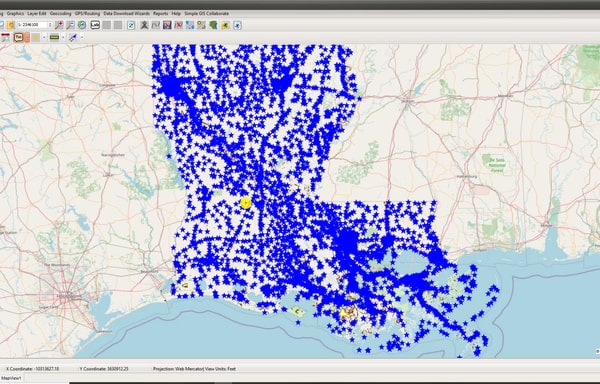The width and height of the screenshot is (600, 384).
Task: Open the Geocoding menu
Action: tap(60, 13)
